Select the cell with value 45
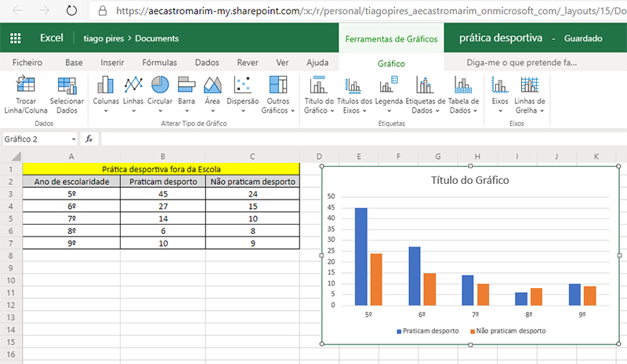This screenshot has height=364, width=627. pos(163,194)
